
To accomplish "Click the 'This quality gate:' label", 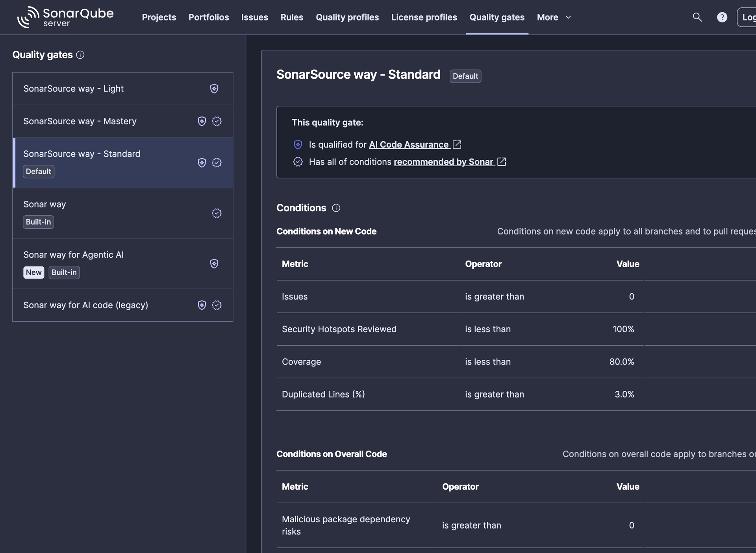I will [328, 122].
